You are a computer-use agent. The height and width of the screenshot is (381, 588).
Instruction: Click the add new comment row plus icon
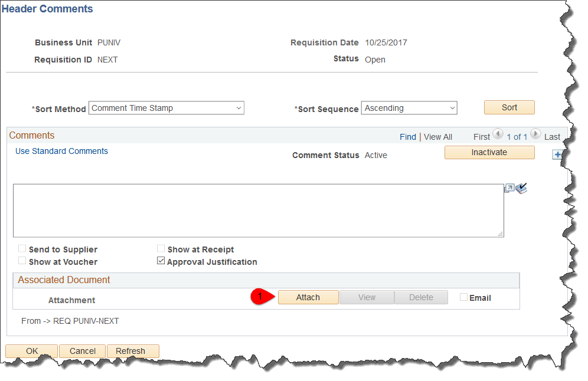click(x=557, y=155)
